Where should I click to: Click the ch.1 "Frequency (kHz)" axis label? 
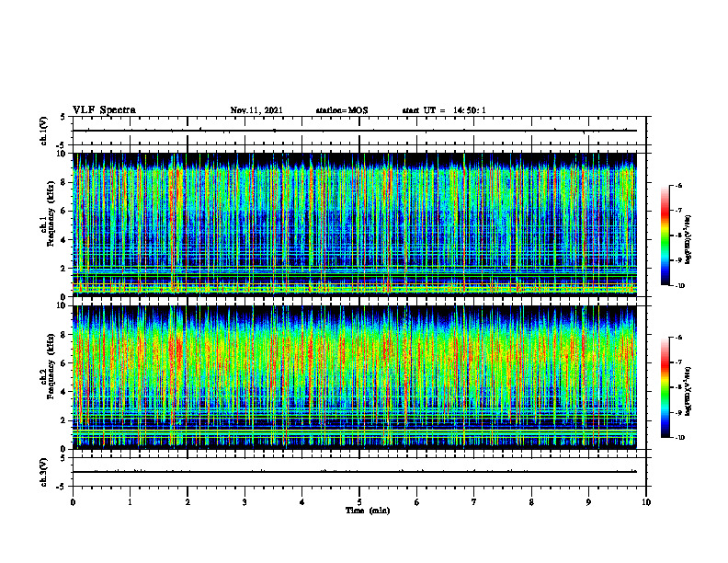coord(51,212)
